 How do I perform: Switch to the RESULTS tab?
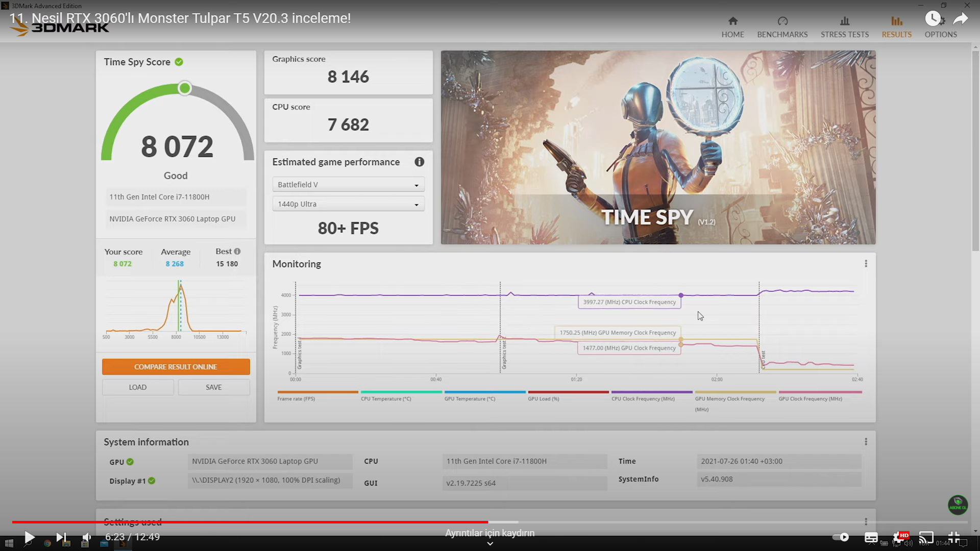click(896, 27)
